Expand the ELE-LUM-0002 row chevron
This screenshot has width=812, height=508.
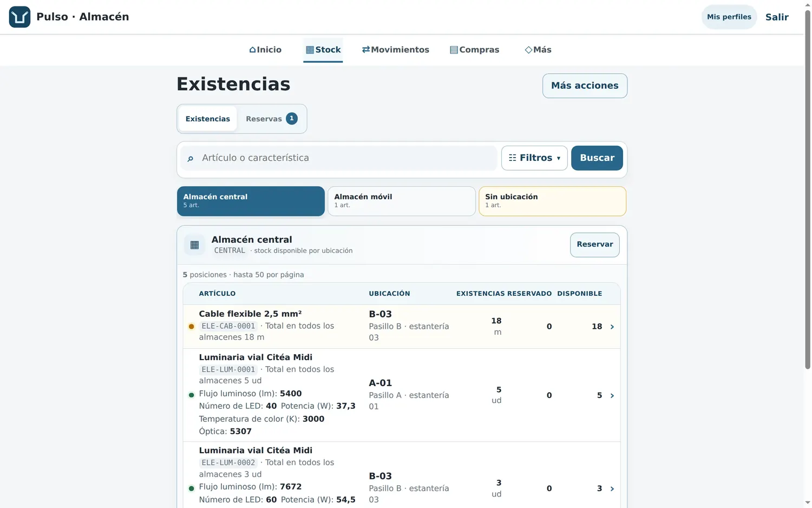coord(612,489)
